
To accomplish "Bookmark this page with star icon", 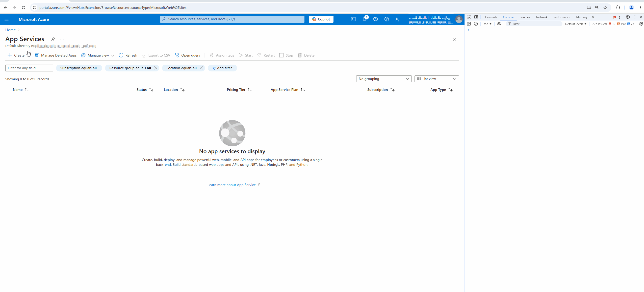I will click(x=605, y=8).
